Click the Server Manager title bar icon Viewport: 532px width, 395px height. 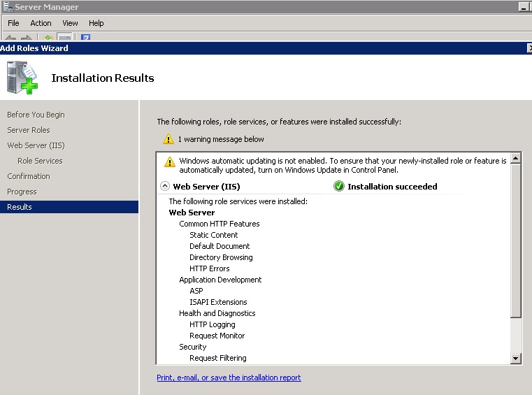pyautogui.click(x=8, y=6)
